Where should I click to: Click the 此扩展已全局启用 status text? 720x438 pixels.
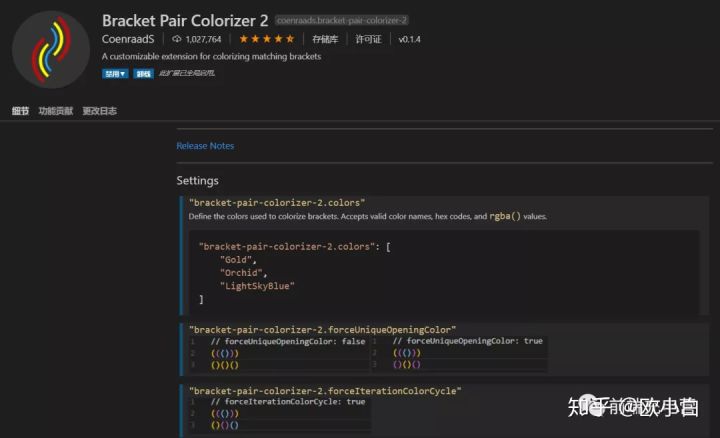tap(186, 73)
